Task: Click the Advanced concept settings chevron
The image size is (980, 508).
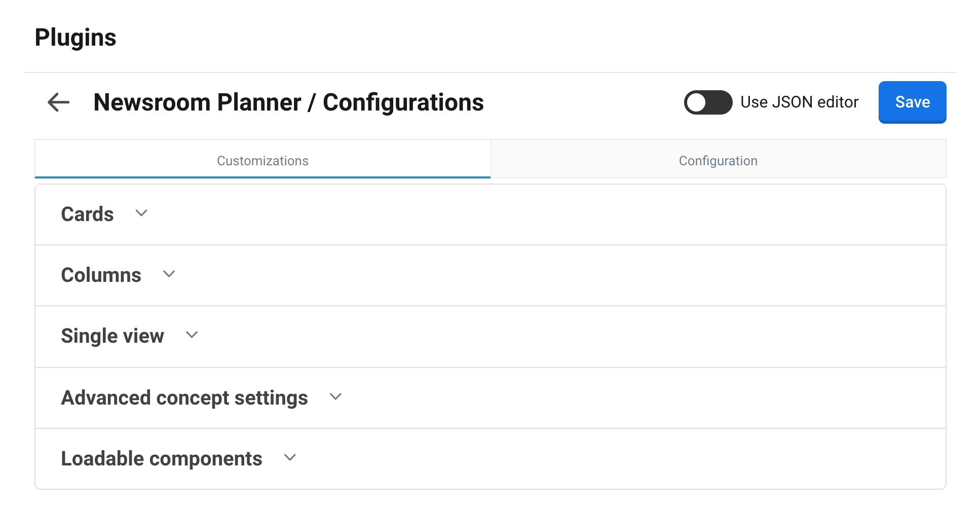Action: click(x=335, y=397)
